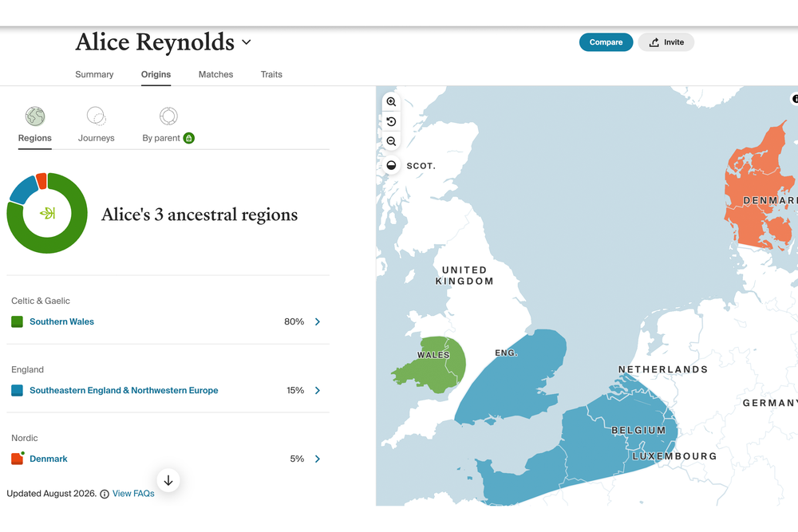
Task: Click the NETHERLANDS map label
Action: [663, 369]
